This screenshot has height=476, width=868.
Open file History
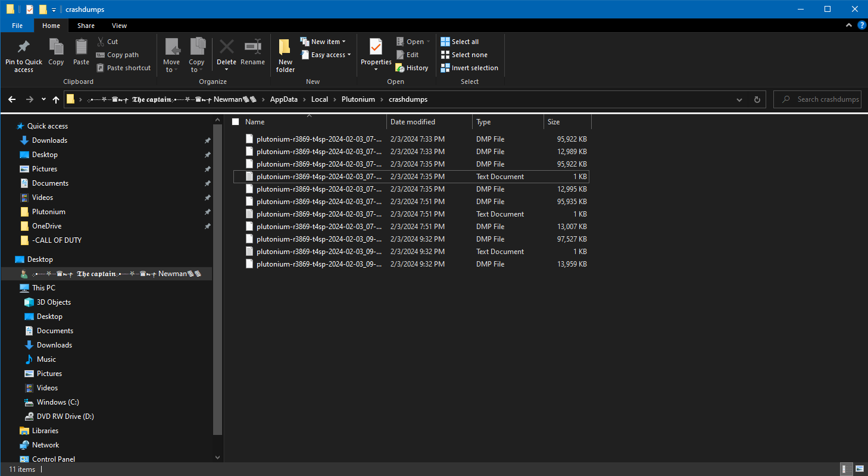pyautogui.click(x=412, y=68)
